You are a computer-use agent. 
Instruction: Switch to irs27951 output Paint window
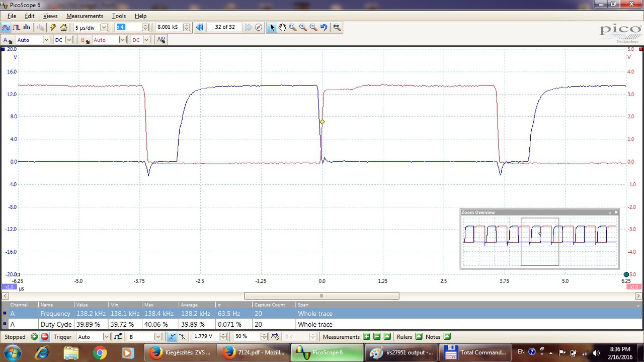click(401, 353)
